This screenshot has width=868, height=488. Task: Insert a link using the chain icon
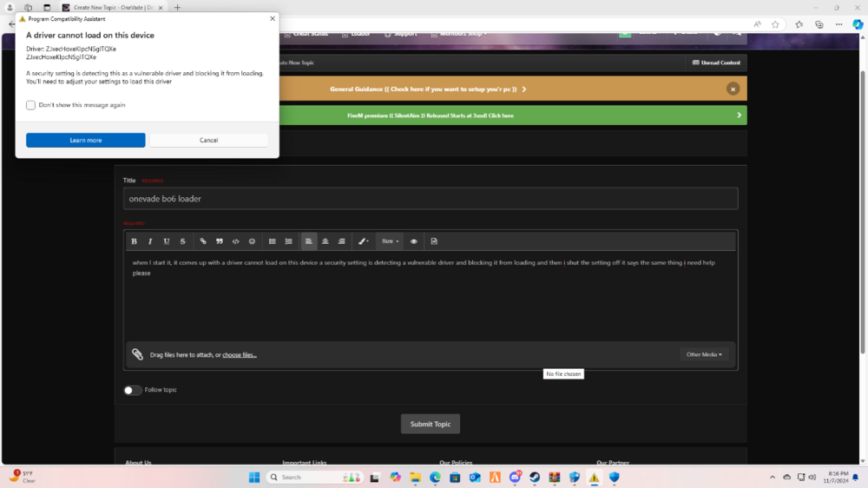[203, 241]
